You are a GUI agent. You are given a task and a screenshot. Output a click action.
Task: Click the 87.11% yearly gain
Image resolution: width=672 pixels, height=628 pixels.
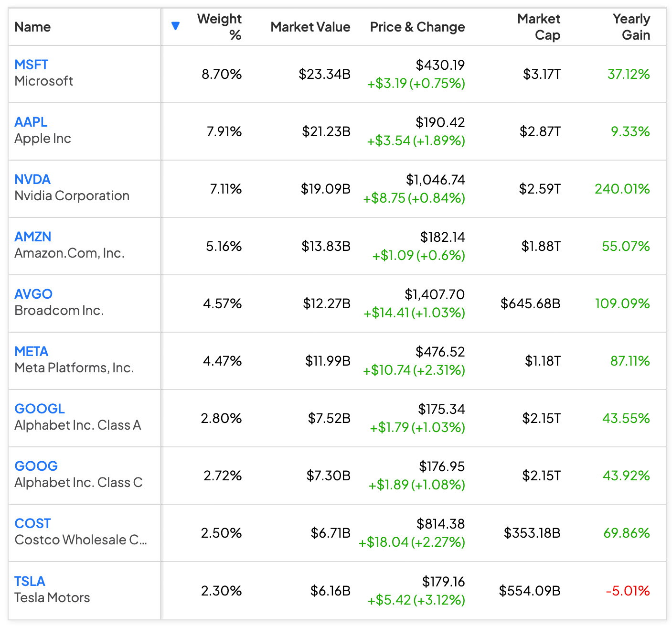point(630,361)
